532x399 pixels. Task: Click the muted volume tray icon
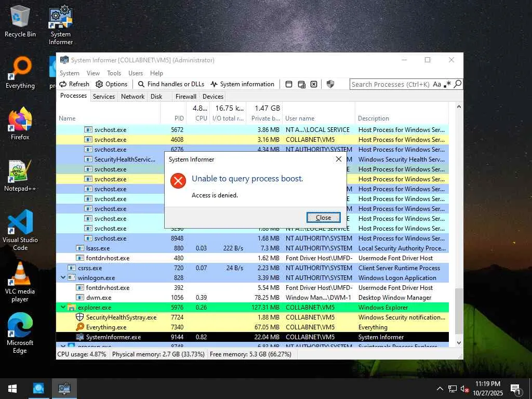coord(464,389)
